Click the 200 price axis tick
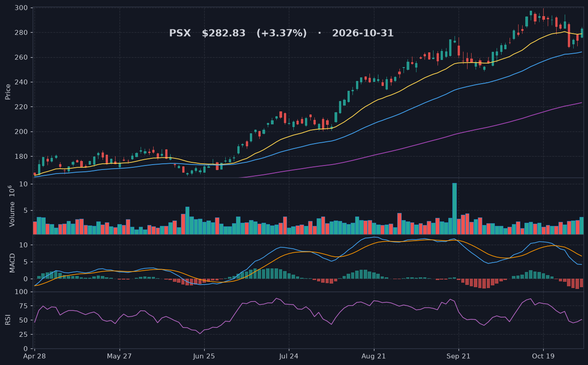Image resolution: width=588 pixels, height=365 pixels. pyautogui.click(x=21, y=132)
